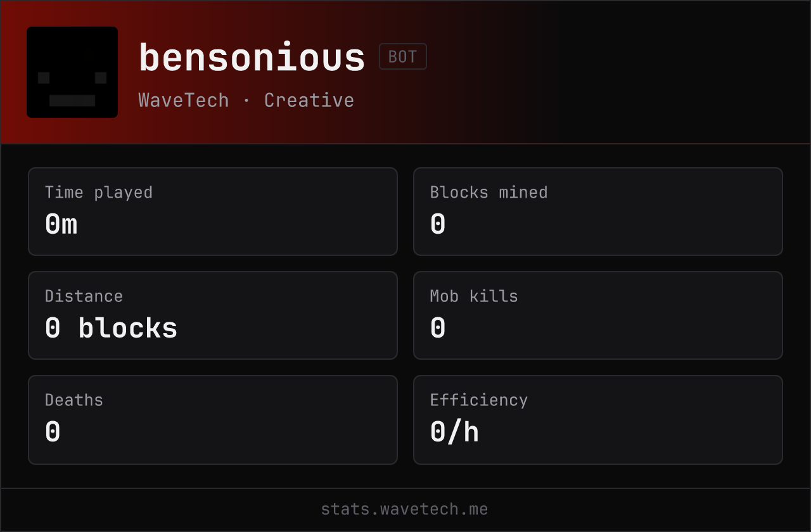Click the Time played label
The height and width of the screenshot is (532, 811).
point(99,193)
